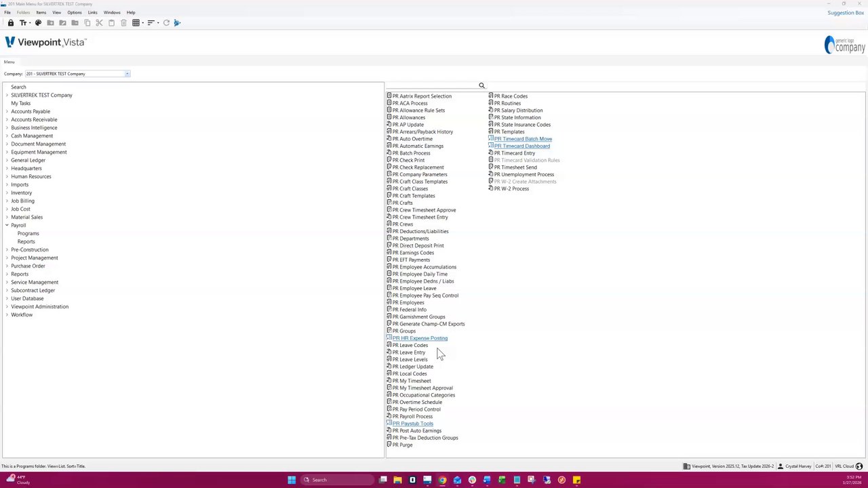Click the blue bird icon in toolbar
868x488 pixels.
177,23
